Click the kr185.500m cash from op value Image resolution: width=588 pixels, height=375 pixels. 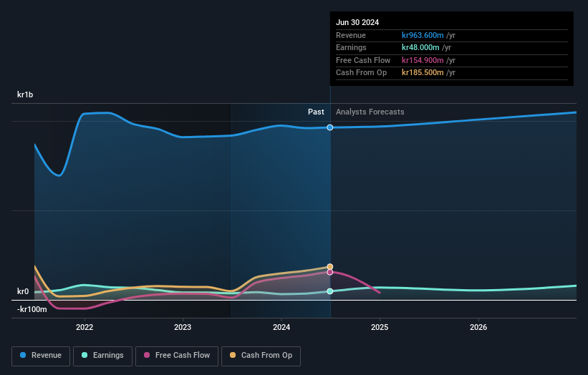[x=423, y=73]
